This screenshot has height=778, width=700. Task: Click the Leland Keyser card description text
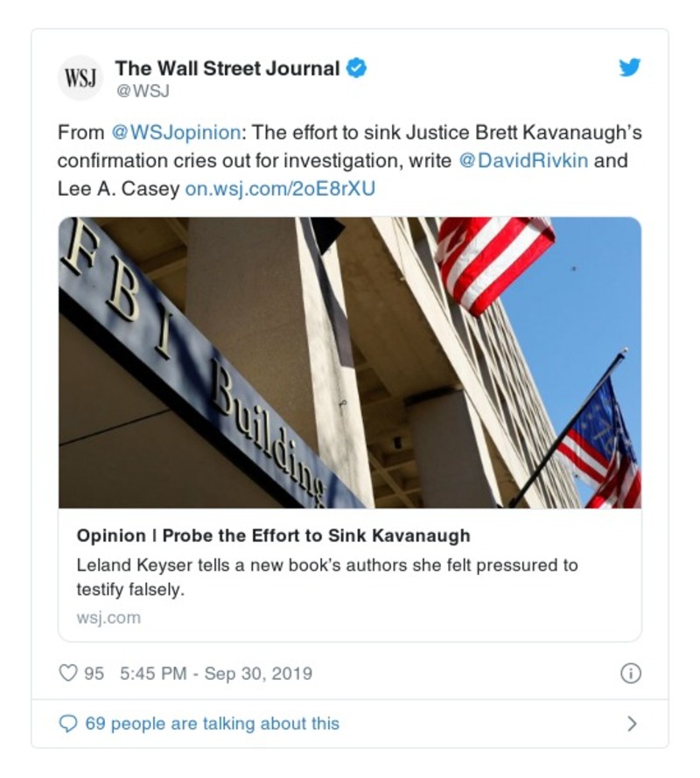[327, 578]
